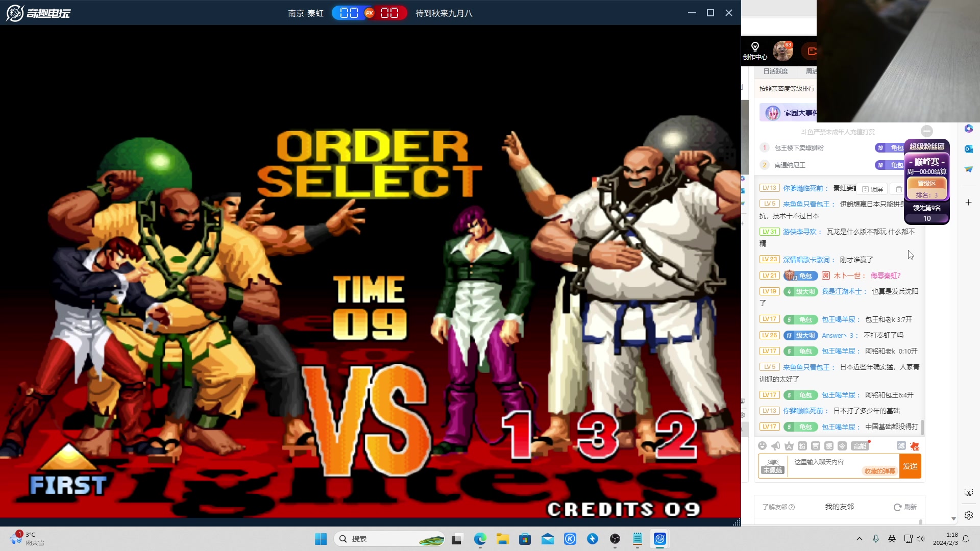
Task: Click the 按照亲密度等级排行 label
Action: pos(787,89)
